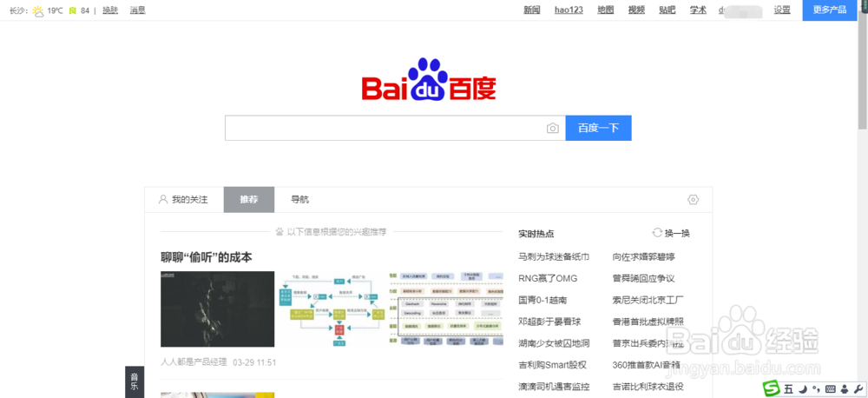Open 学术 in the top navigation
The width and height of the screenshot is (868, 398).
(x=698, y=10)
